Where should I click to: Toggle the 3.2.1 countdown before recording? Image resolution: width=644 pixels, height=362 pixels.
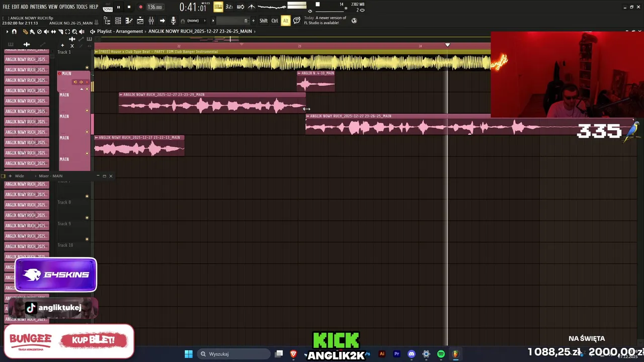229,7
